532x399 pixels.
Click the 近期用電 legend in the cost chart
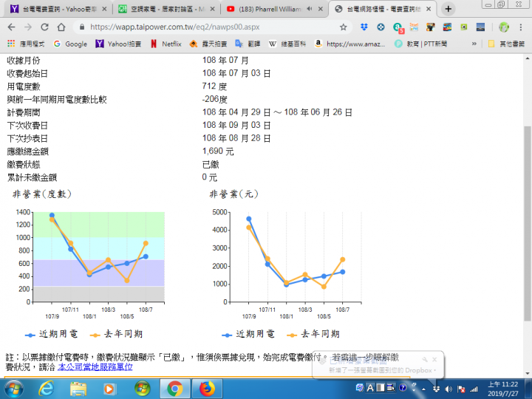coord(248,334)
